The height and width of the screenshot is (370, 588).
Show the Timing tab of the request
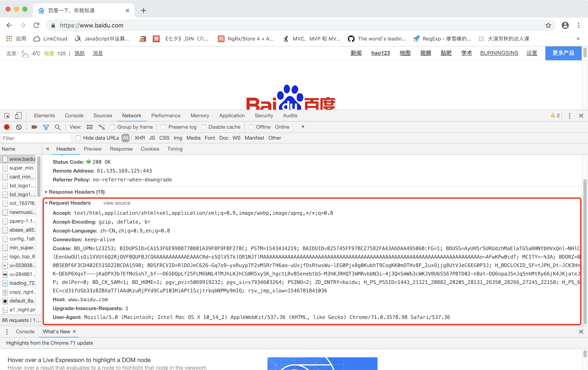click(175, 149)
